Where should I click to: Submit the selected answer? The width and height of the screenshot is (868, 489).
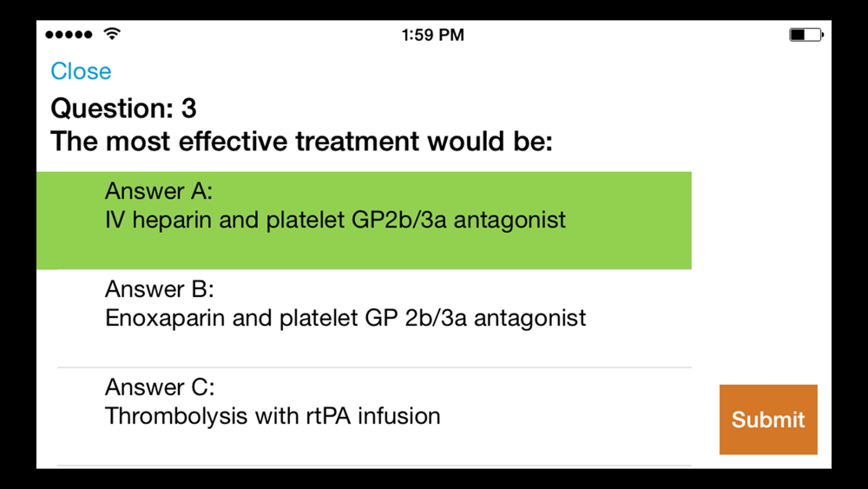point(768,420)
